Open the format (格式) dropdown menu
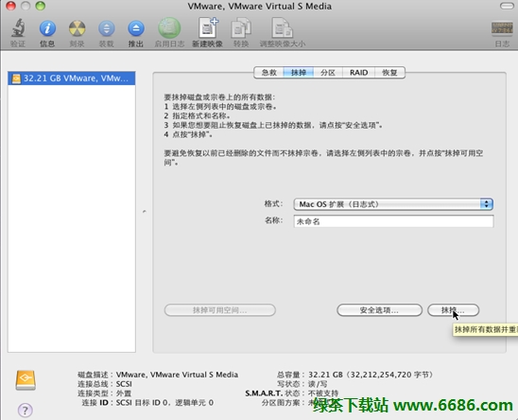 click(x=393, y=204)
